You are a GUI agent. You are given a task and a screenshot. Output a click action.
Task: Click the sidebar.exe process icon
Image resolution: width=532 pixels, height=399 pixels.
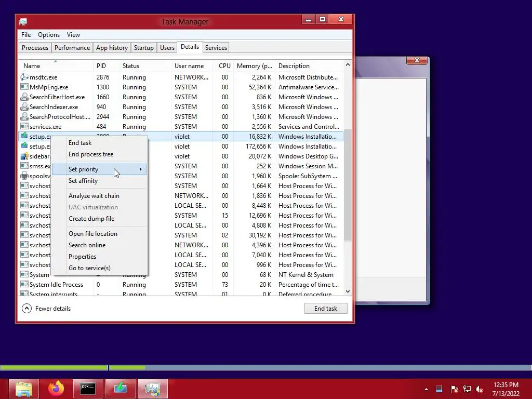[x=24, y=156]
